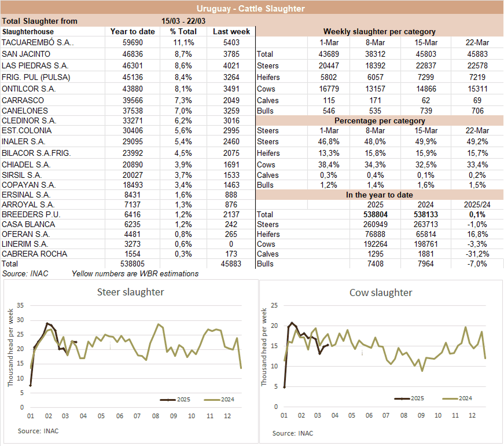Select the % Total column header

click(183, 31)
